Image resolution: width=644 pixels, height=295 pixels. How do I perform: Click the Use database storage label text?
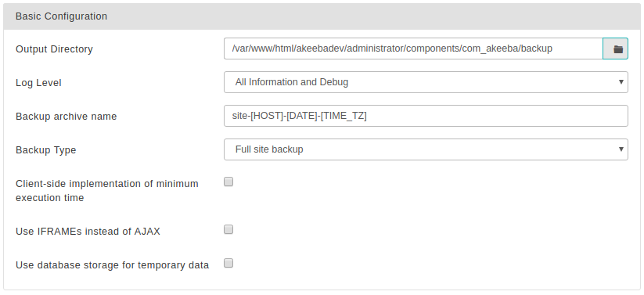pos(112,265)
